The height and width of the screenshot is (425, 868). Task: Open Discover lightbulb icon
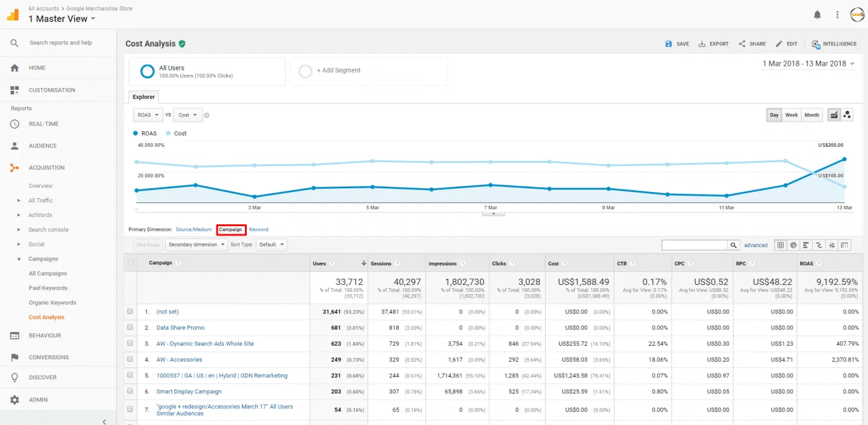click(x=15, y=377)
